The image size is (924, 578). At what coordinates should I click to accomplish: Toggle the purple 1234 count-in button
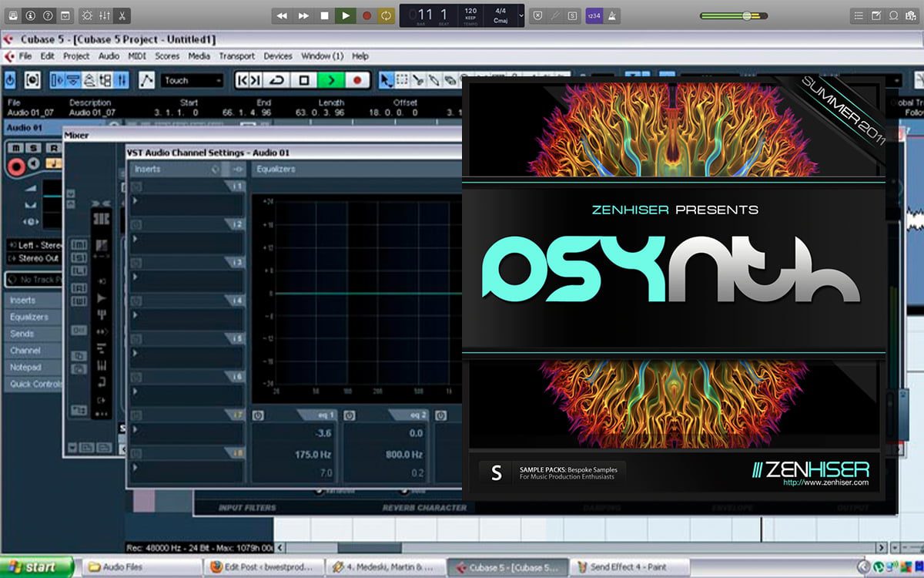594,15
